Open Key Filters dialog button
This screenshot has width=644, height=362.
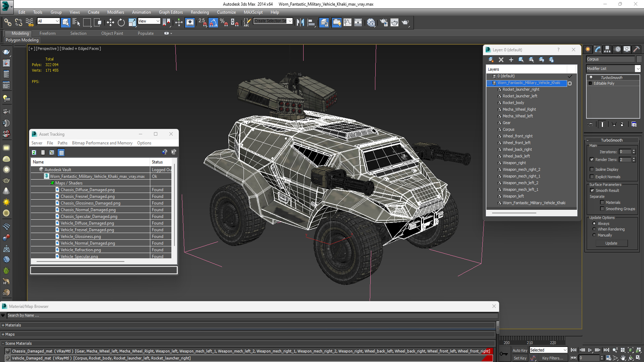click(x=552, y=358)
